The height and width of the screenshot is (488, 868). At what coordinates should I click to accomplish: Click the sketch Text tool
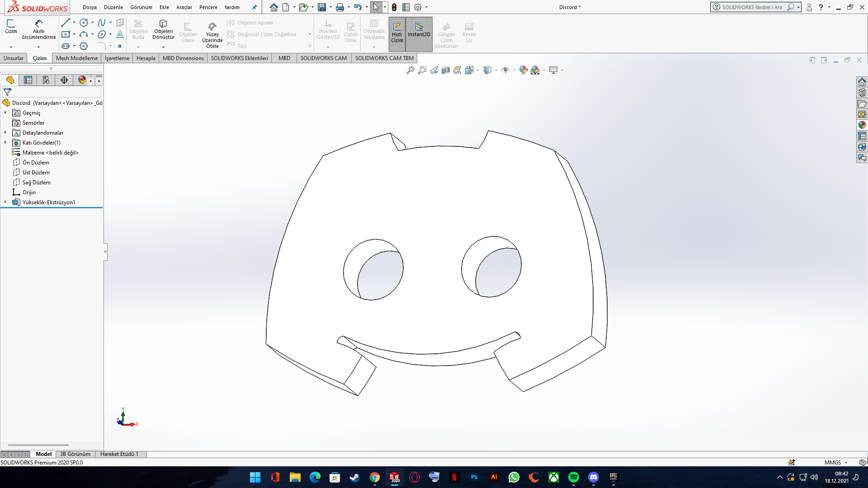click(120, 34)
